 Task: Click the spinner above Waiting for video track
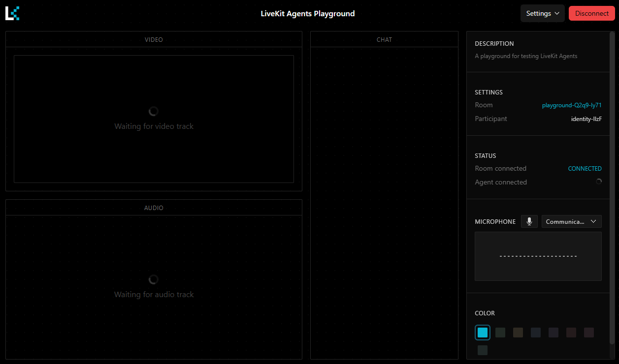tap(154, 112)
